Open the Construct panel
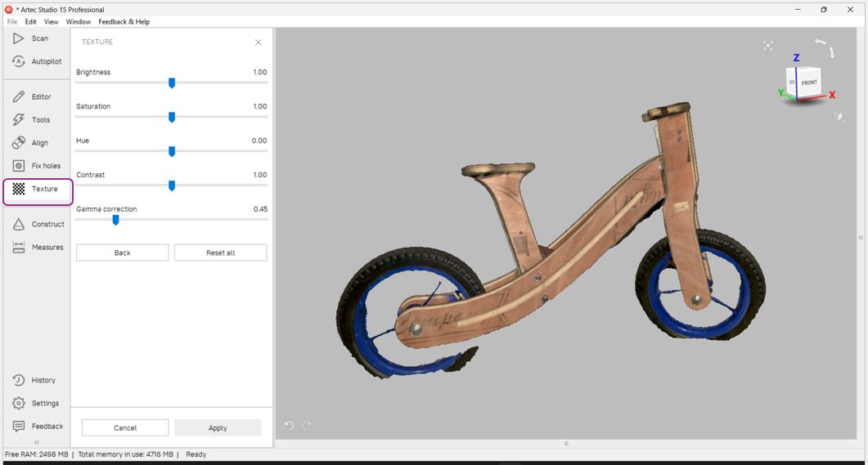The image size is (868, 465). [38, 224]
